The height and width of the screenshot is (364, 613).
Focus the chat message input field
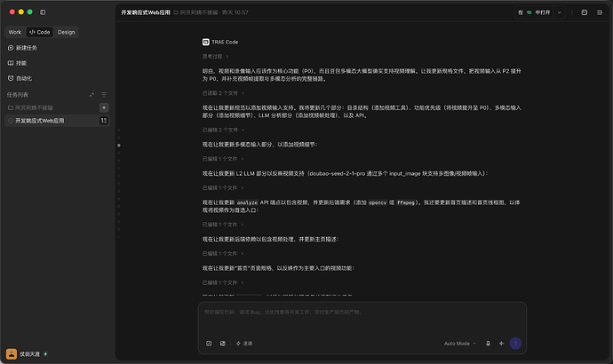[x=362, y=319]
